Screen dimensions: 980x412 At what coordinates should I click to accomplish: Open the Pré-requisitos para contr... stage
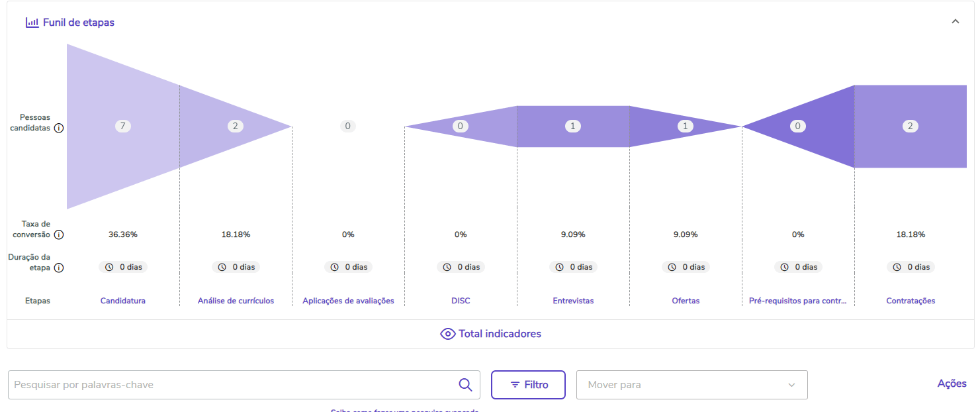[798, 301]
